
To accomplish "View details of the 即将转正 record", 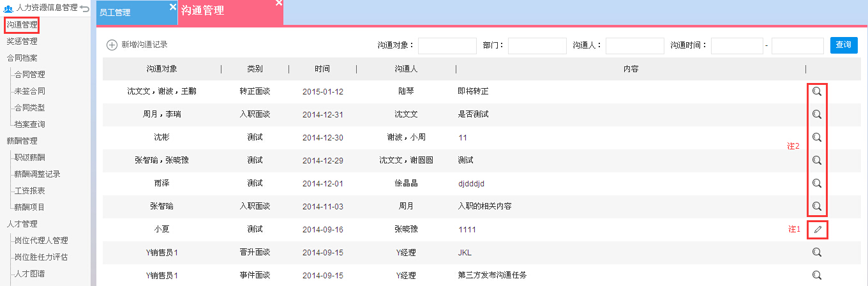I will [816, 91].
